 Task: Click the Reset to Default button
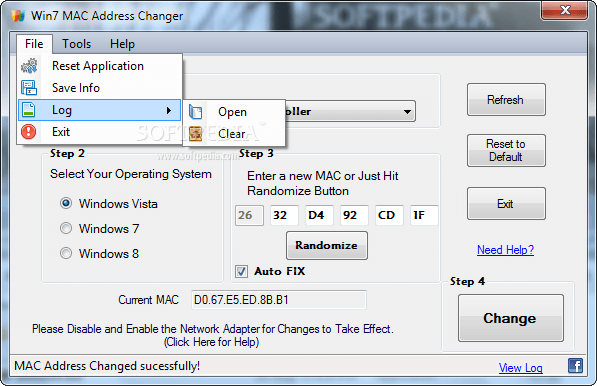(x=506, y=150)
